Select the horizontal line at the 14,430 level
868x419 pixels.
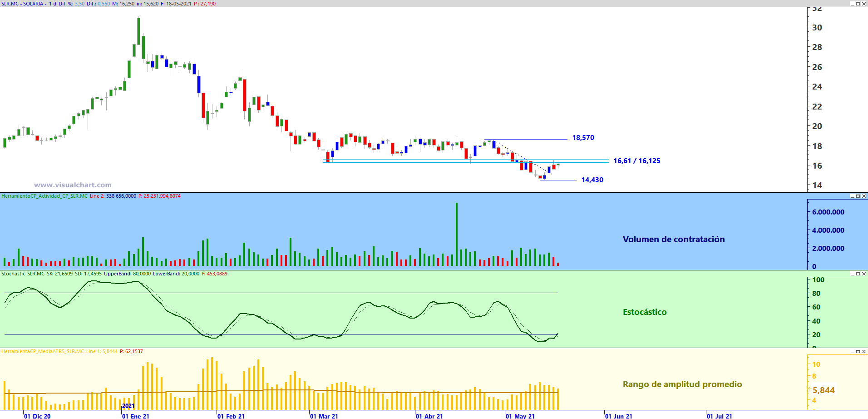point(558,180)
